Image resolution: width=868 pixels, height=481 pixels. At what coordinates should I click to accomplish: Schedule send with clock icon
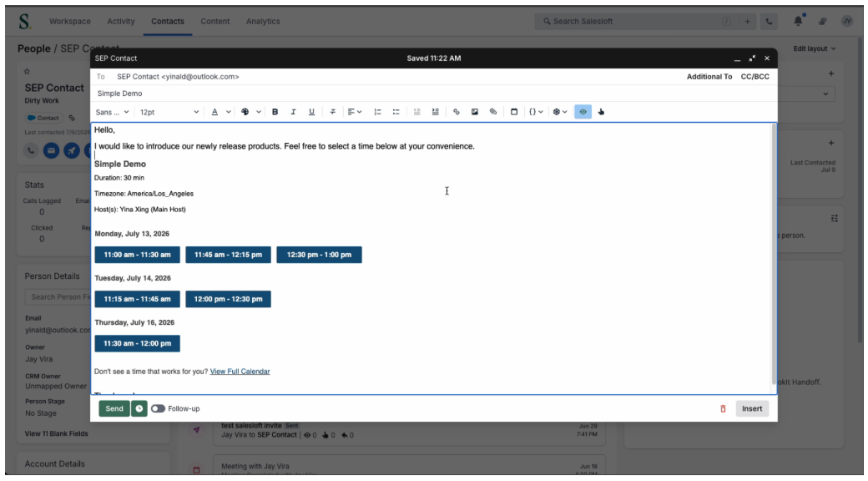coord(139,409)
